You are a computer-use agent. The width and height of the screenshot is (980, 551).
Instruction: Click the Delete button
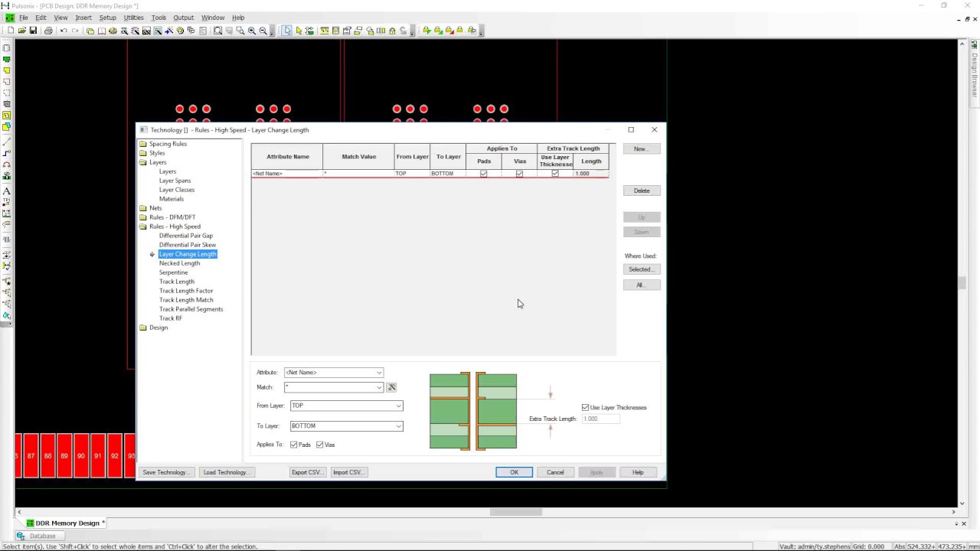coord(642,191)
